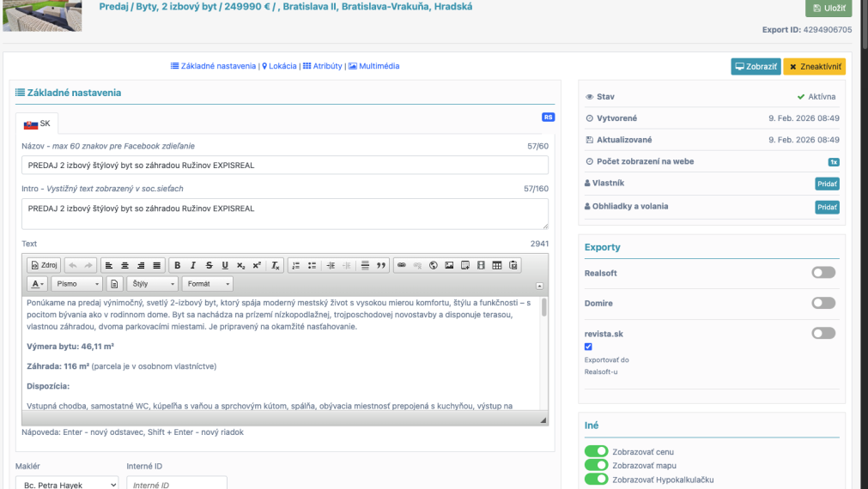Open source view with Zdroj button
Viewport: 868px width, 489px height.
(x=44, y=266)
